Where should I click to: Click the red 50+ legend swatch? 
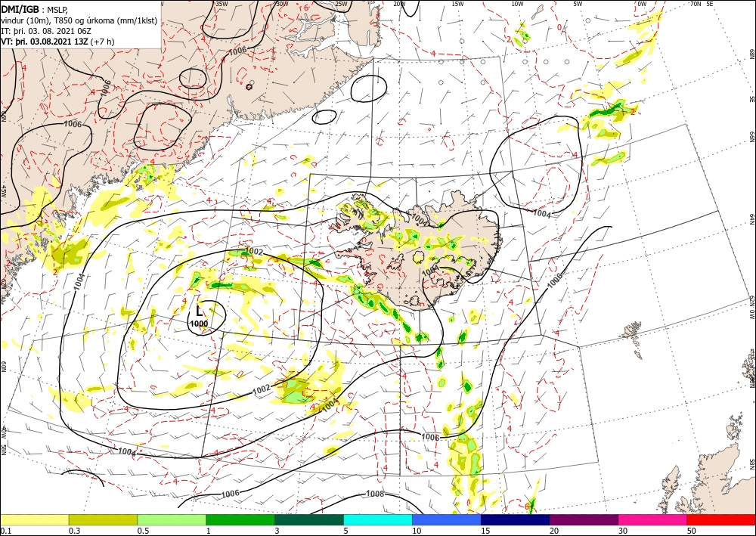[x=721, y=519]
